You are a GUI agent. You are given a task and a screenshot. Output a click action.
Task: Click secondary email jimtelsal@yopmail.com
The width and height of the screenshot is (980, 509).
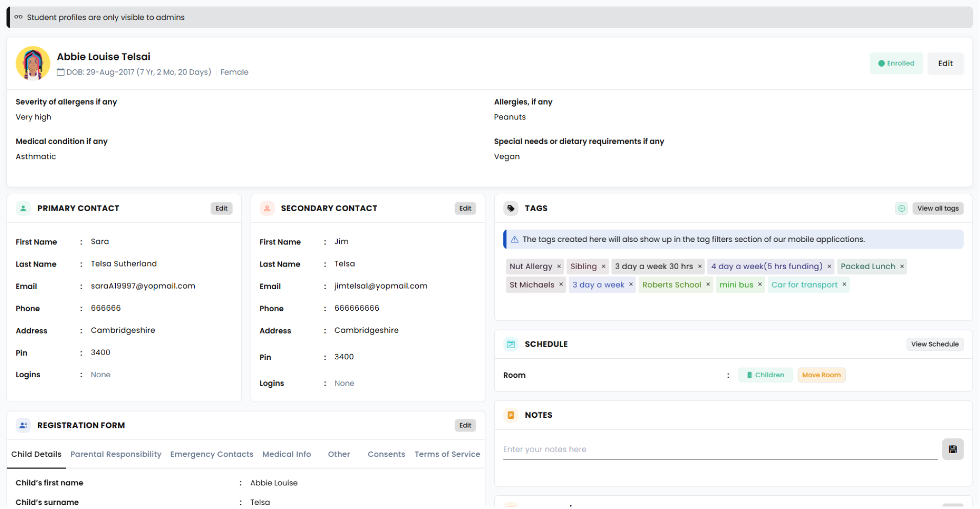click(381, 286)
